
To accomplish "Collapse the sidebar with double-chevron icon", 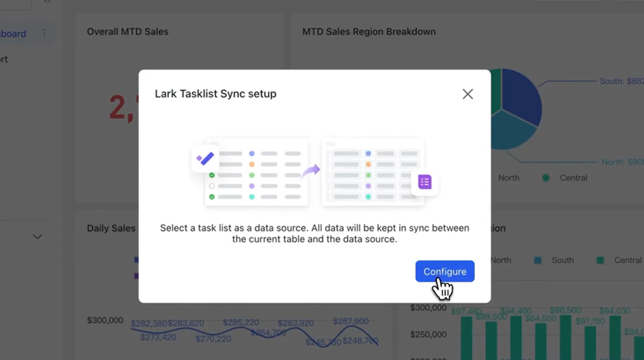I will (x=47, y=2).
